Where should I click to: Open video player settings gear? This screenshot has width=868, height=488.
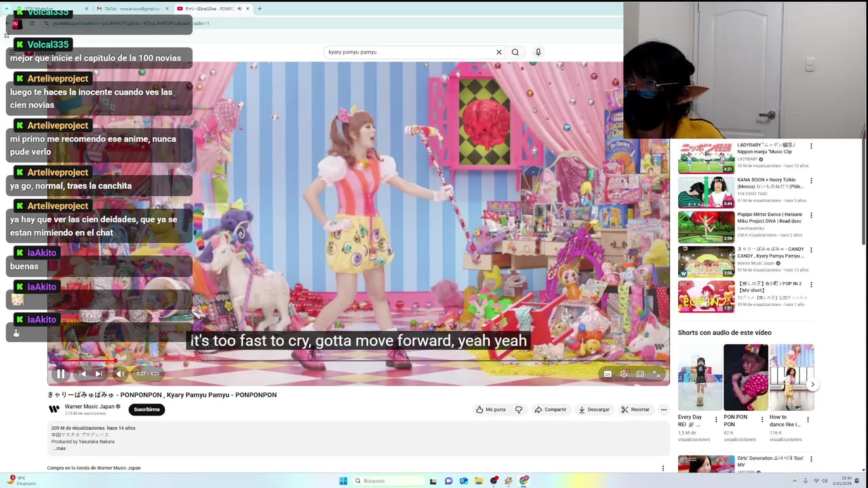point(624,373)
